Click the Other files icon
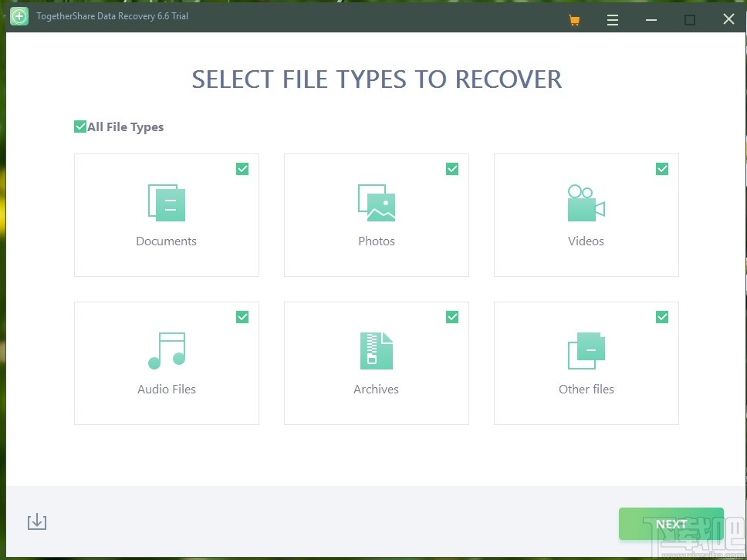 pyautogui.click(x=586, y=350)
